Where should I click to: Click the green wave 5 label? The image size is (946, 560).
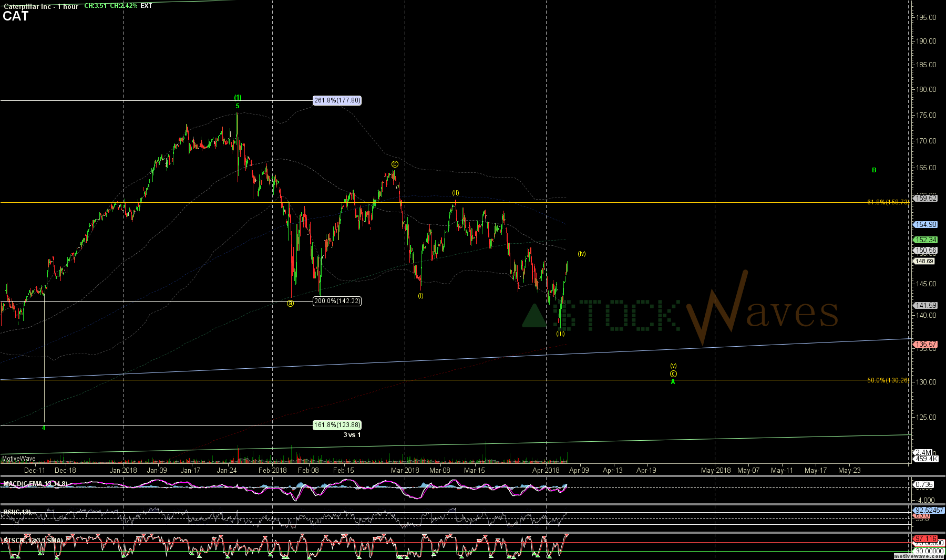238,106
